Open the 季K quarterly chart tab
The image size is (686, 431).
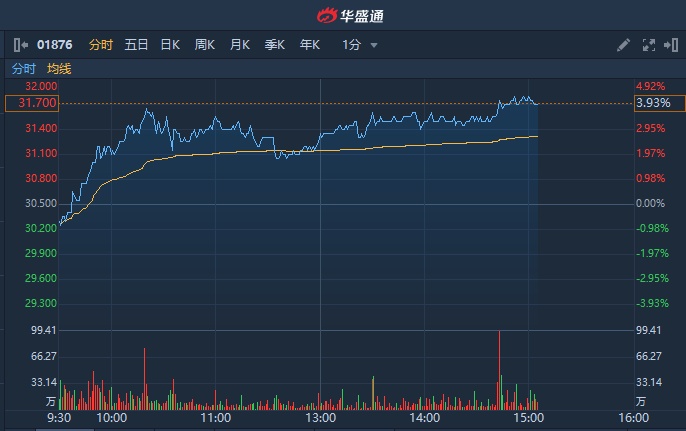(x=275, y=45)
